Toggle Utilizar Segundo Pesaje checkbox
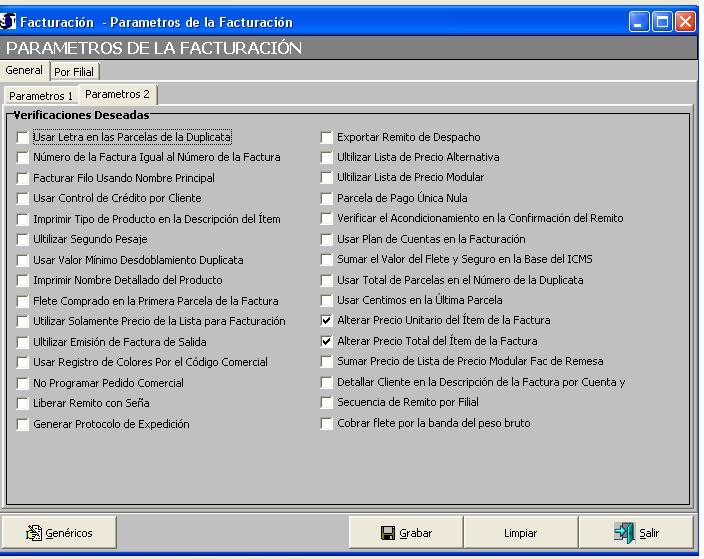 [23, 239]
